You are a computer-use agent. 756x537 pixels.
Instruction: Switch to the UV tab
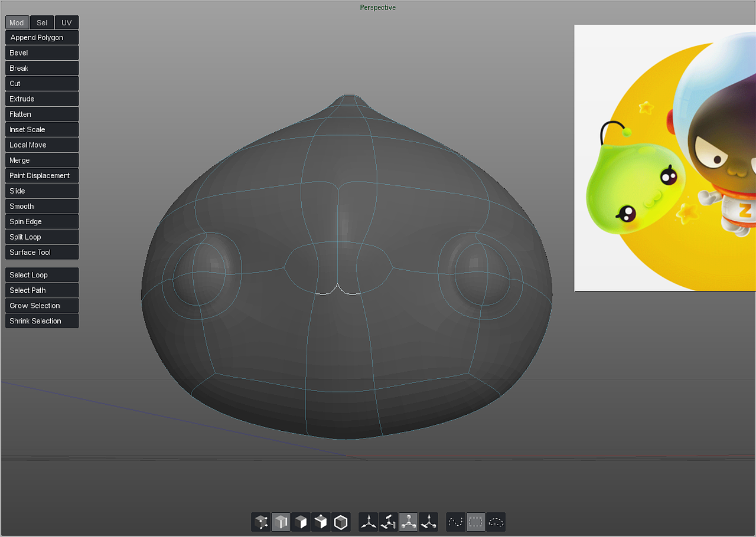(67, 22)
